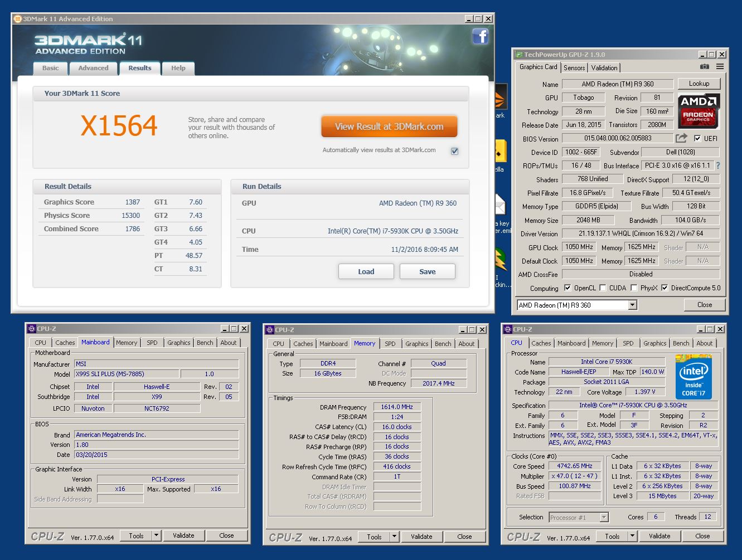Click the GPU-Z Name field AMD Radeon R9 360
The height and width of the screenshot is (560, 742).
pos(618,84)
